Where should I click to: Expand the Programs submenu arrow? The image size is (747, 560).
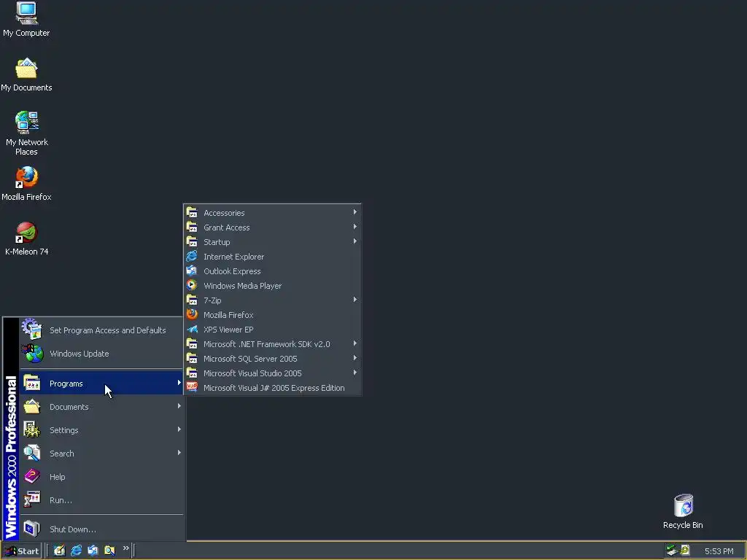click(179, 383)
